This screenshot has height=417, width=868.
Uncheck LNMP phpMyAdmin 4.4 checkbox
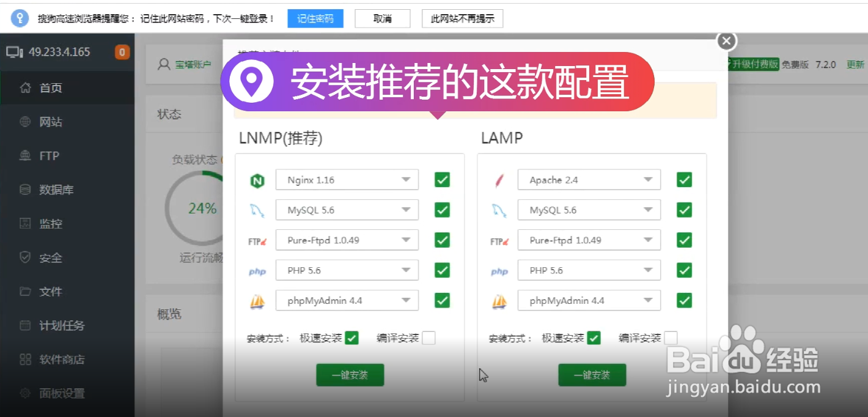443,300
